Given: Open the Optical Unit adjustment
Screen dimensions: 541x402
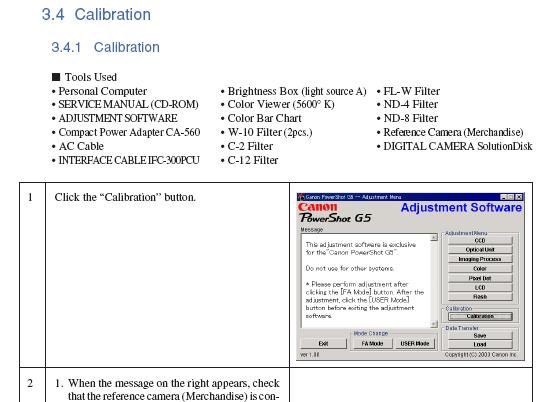Looking at the screenshot, I should click(x=480, y=249).
